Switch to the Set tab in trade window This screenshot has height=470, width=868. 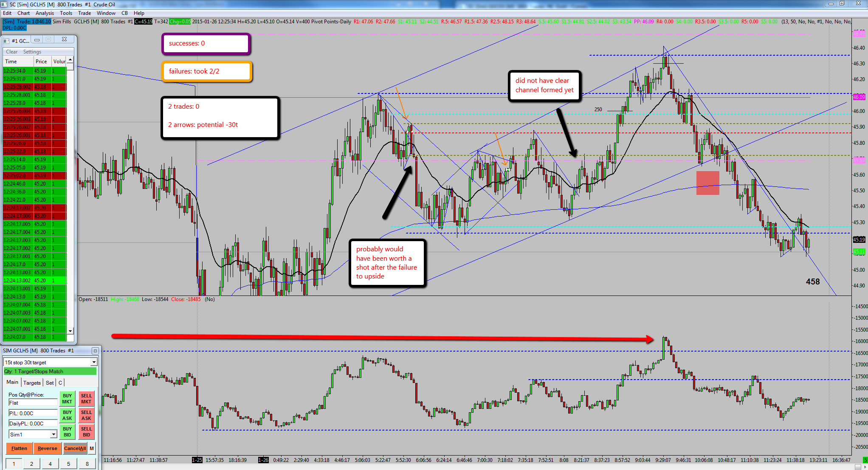click(x=50, y=383)
